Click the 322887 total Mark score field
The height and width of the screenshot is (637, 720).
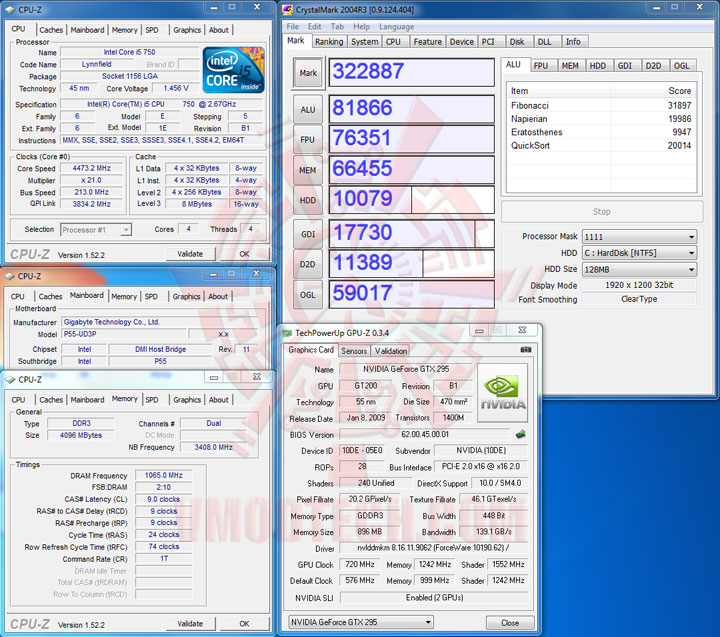pos(412,72)
